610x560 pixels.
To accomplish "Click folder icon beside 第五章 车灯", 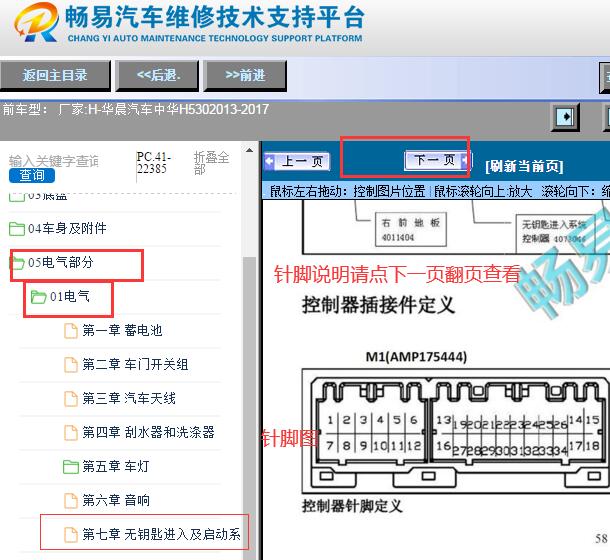I will [71, 467].
